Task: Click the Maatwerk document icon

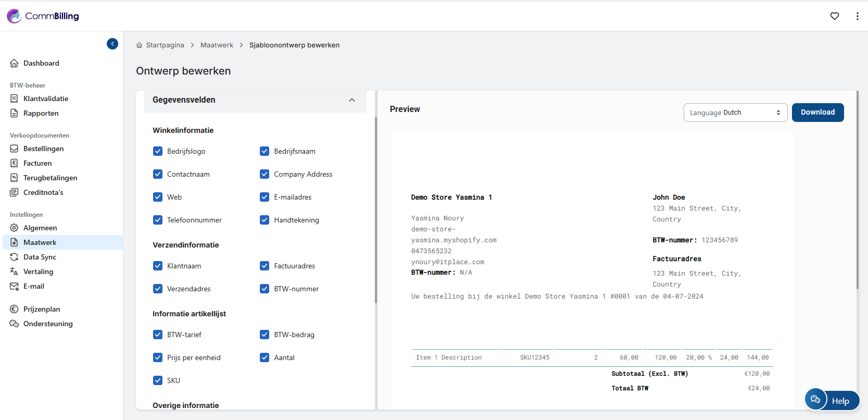Action: click(14, 242)
